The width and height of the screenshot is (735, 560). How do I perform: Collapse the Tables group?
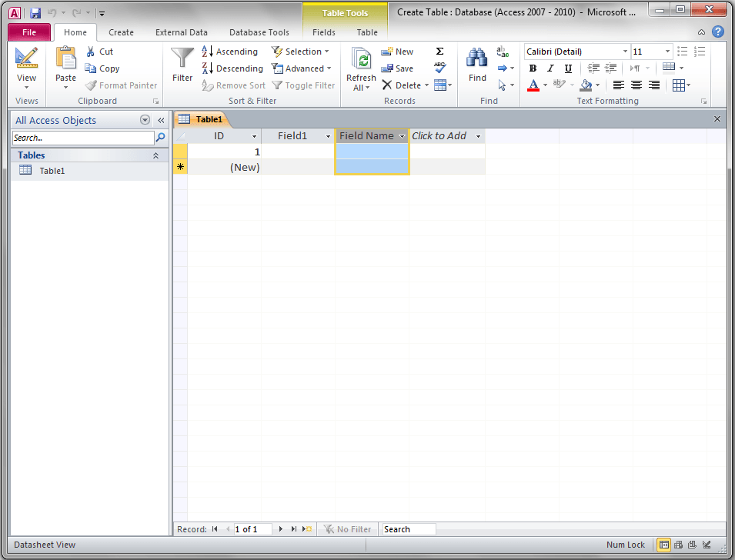click(155, 155)
